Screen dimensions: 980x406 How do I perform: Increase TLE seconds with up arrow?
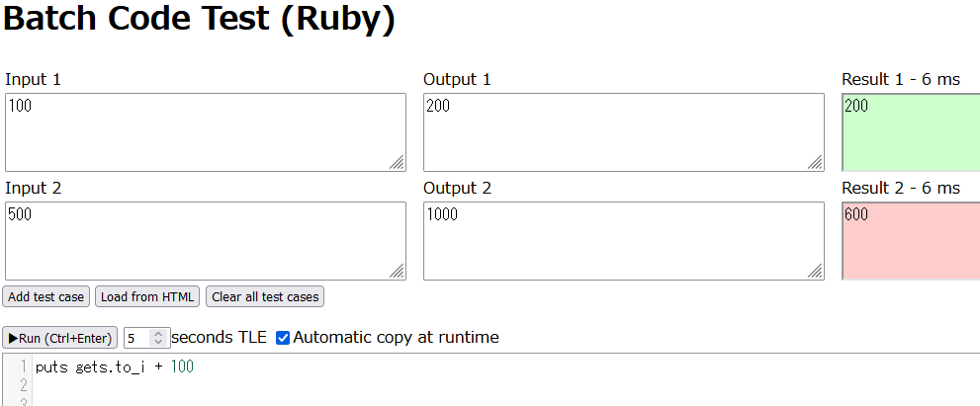point(159,334)
